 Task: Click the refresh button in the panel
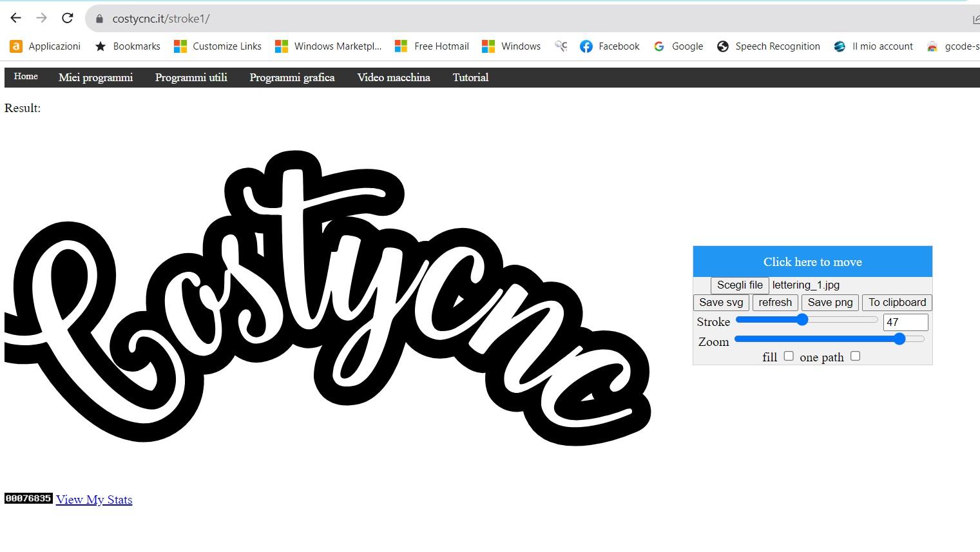775,303
